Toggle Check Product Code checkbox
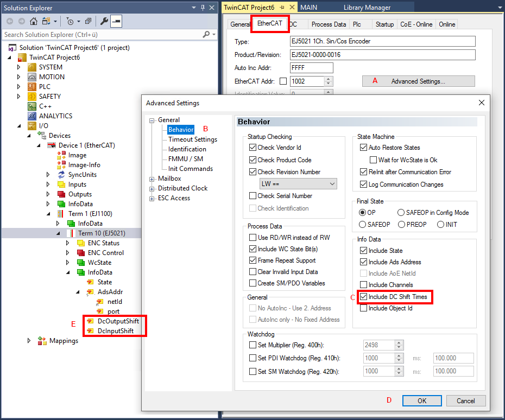 click(x=253, y=160)
